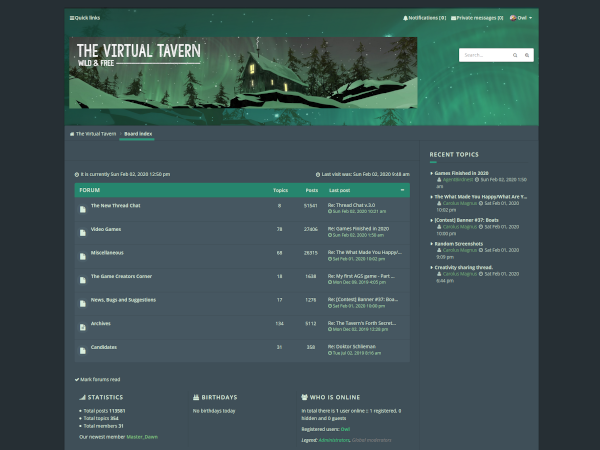Viewport: 600px width, 450px height.
Task: Click the forum icon beside News, Bugs and Suggestions
Action: [83, 304]
